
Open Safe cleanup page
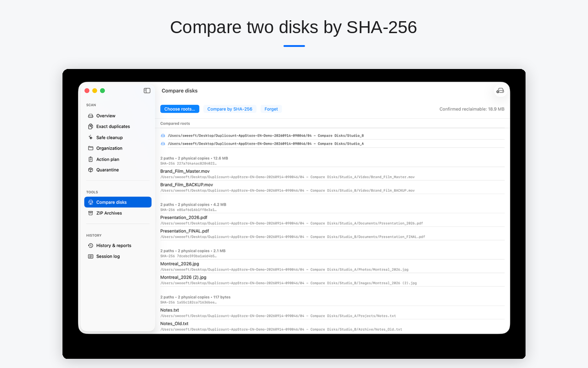click(x=118, y=138)
